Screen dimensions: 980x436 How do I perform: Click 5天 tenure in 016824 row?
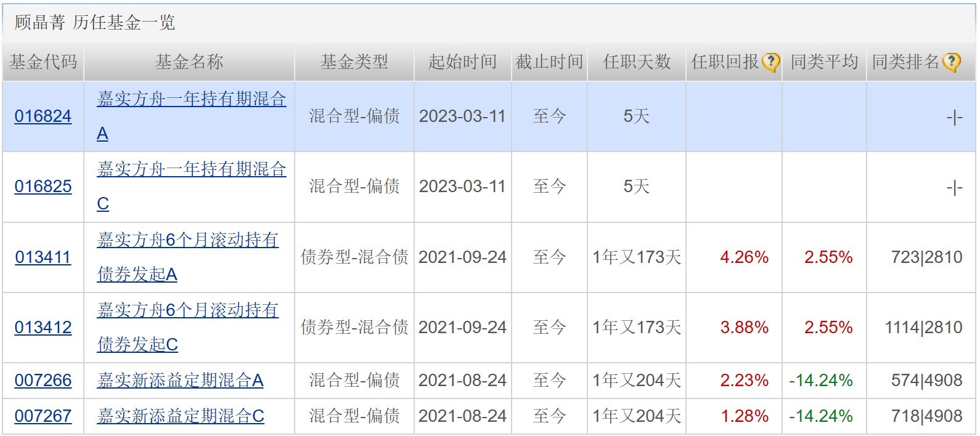coord(637,116)
